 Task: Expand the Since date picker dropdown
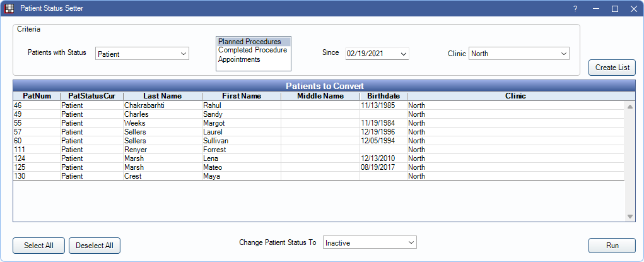coord(404,54)
